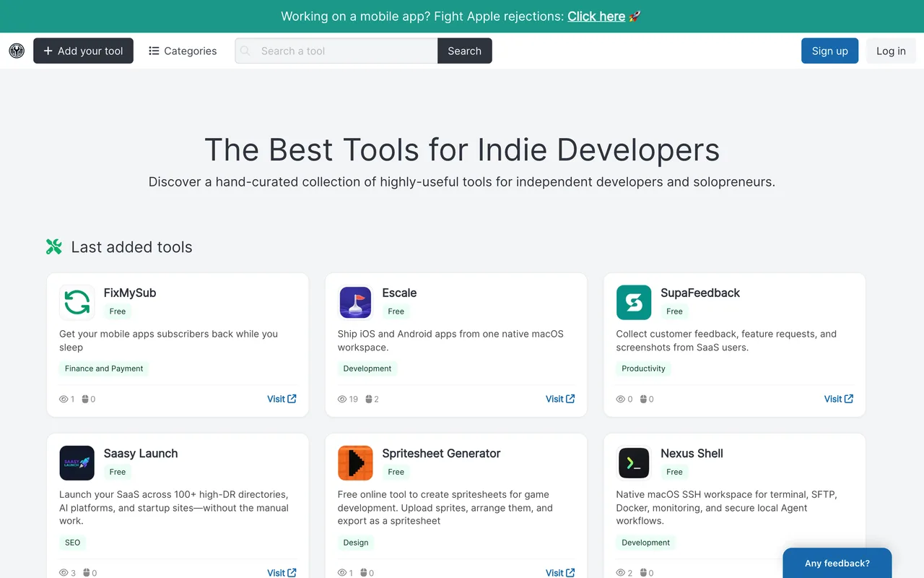Click the views eye icon on Nexus Shell card
Screen dimensions: 924x578
[621, 573]
